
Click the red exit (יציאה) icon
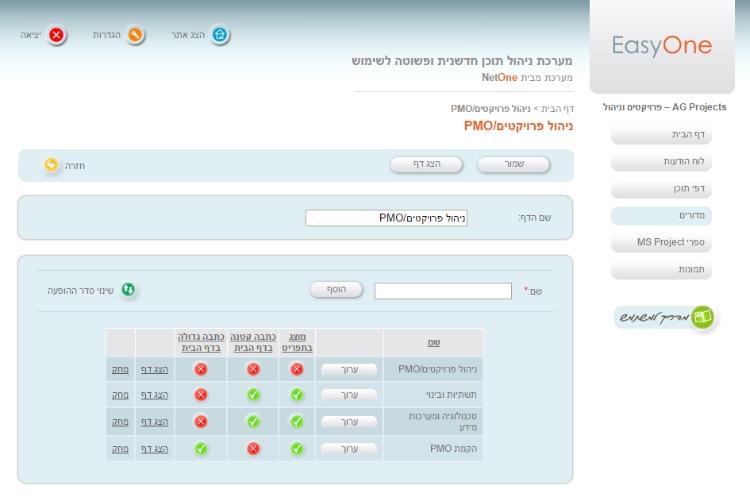click(x=56, y=35)
